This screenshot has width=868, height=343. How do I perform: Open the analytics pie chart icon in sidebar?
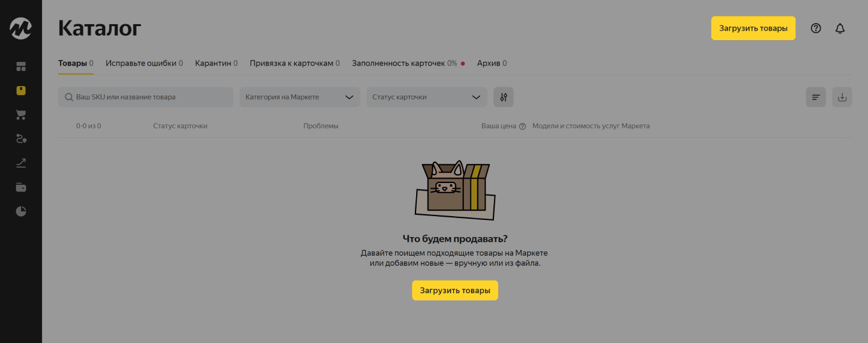pyautogui.click(x=21, y=212)
